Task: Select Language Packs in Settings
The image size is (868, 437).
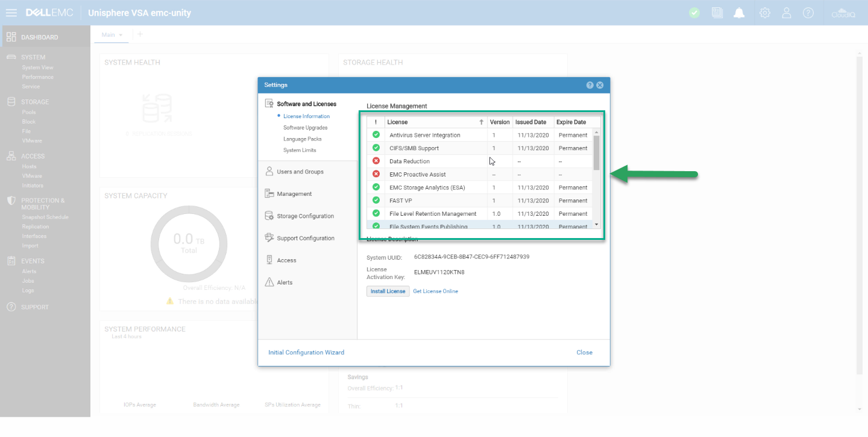Action: 303,139
